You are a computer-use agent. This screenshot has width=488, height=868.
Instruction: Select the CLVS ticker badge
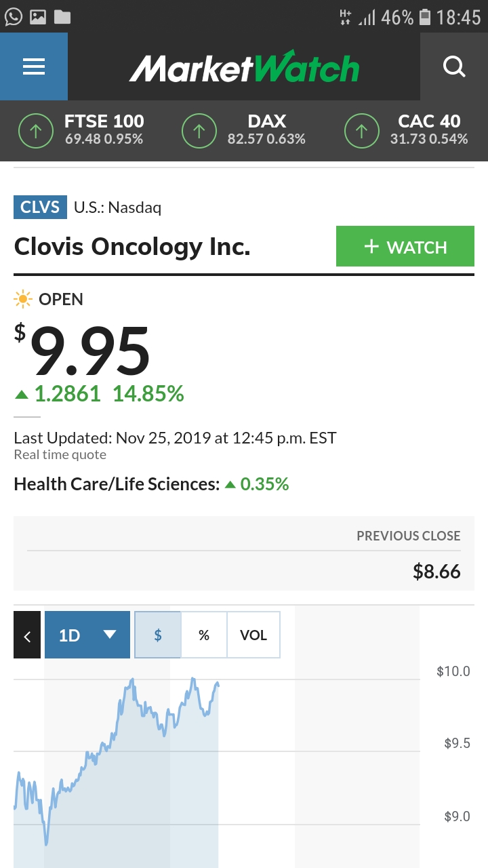(x=40, y=208)
